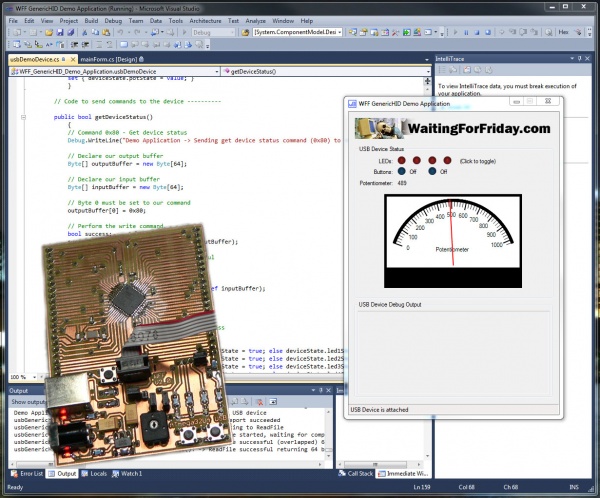Click the Undo arrow icon

tap(120, 33)
